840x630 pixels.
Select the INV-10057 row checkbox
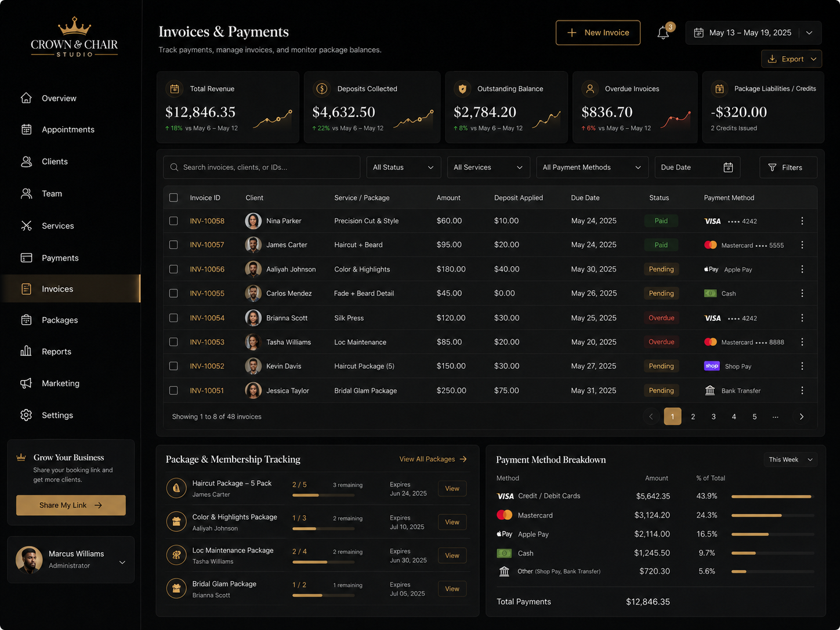[x=173, y=245]
